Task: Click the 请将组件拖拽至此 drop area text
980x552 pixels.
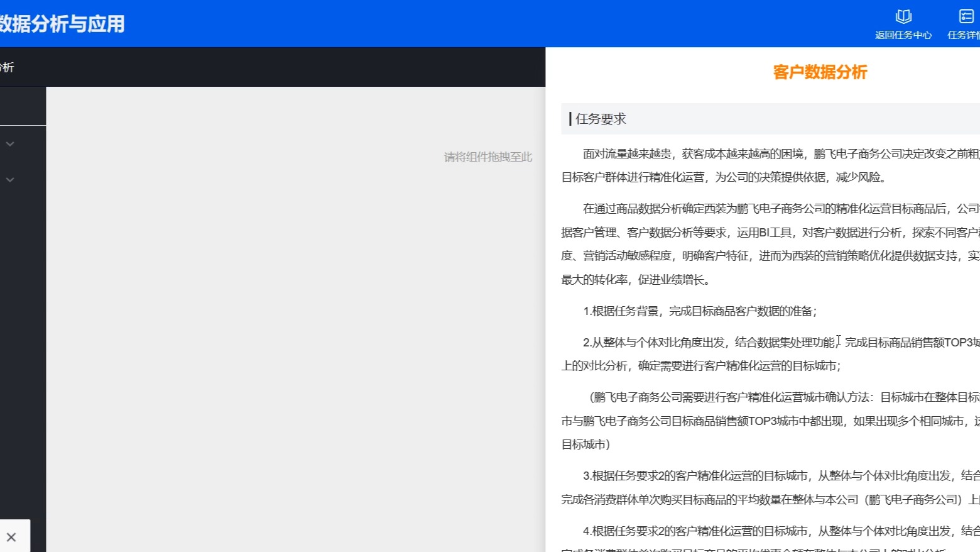Action: (x=488, y=157)
